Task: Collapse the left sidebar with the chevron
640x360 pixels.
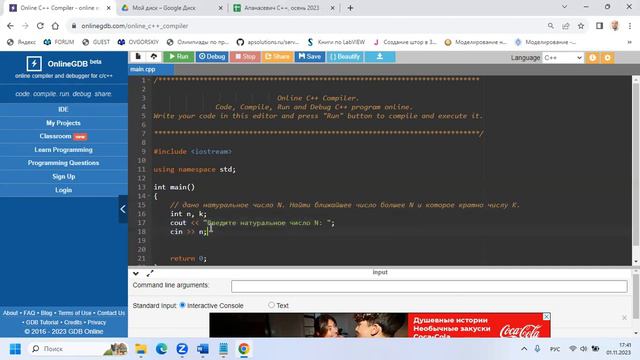Action: point(123,209)
